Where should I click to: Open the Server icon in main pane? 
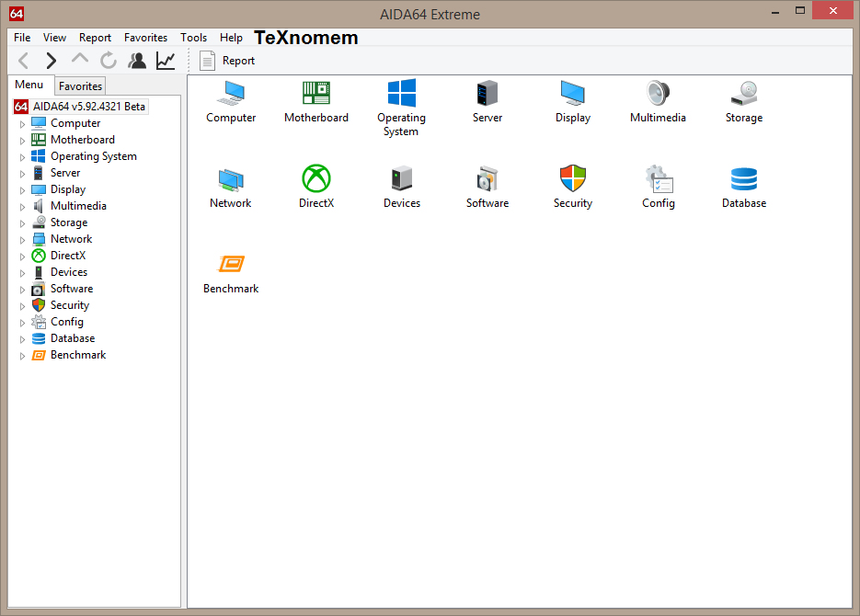point(487,93)
